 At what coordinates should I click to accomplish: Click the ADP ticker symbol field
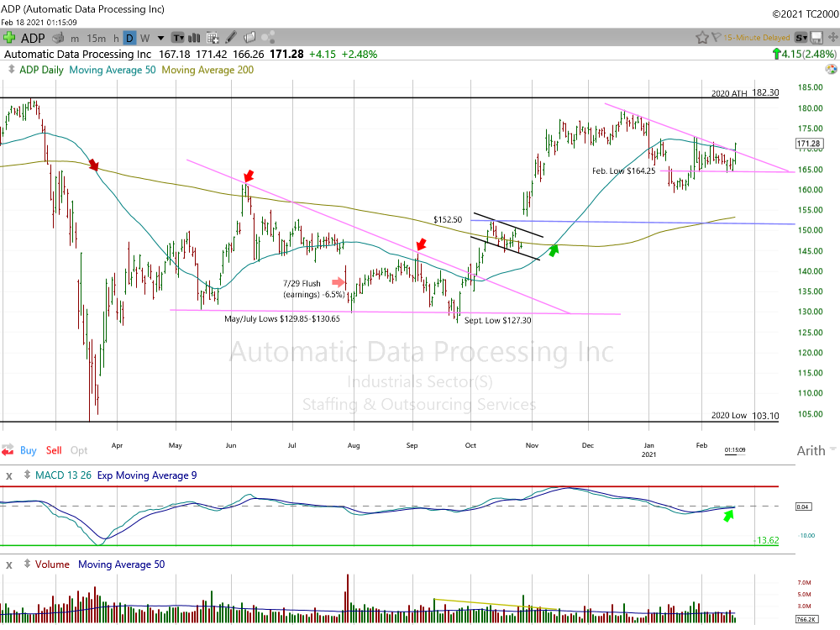tap(33, 38)
